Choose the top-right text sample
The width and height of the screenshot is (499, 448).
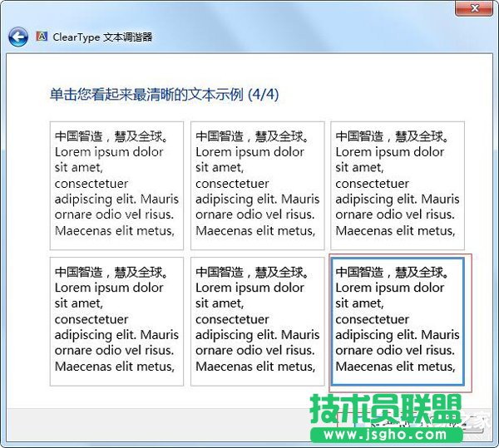398,185
